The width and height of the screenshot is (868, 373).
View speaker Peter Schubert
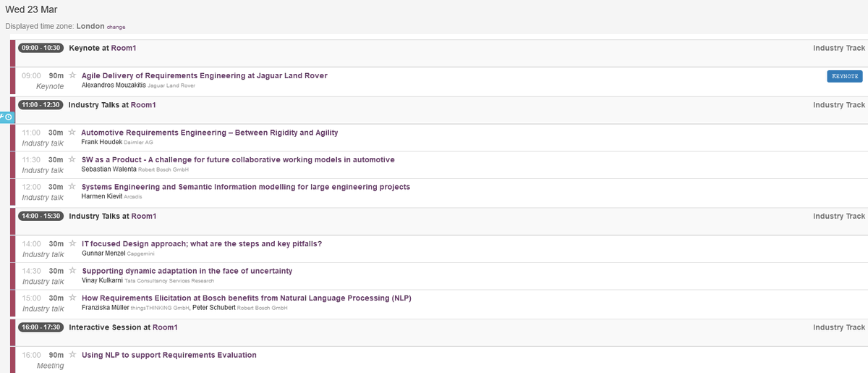tap(214, 308)
